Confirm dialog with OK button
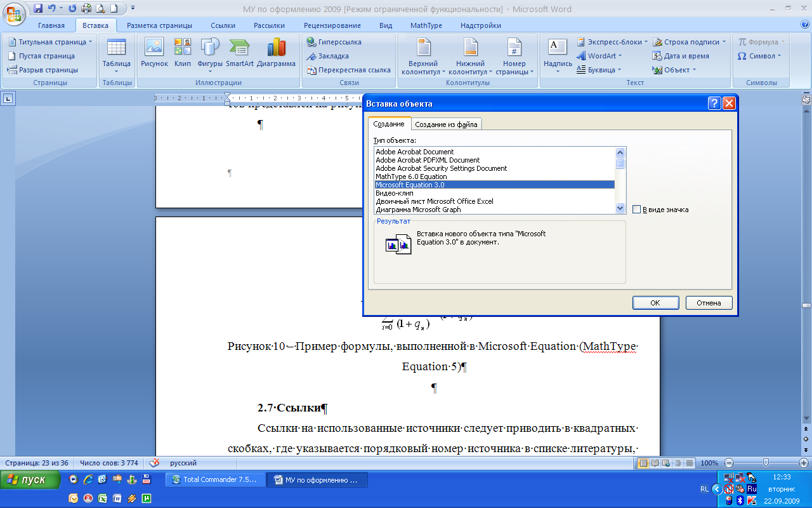The image size is (812, 508). pyautogui.click(x=655, y=303)
